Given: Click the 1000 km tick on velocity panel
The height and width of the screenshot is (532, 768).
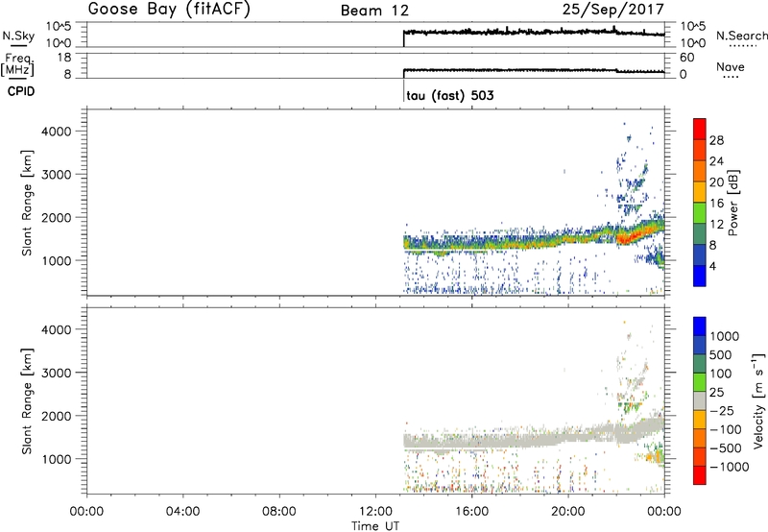Looking at the screenshot, I should click(57, 459).
